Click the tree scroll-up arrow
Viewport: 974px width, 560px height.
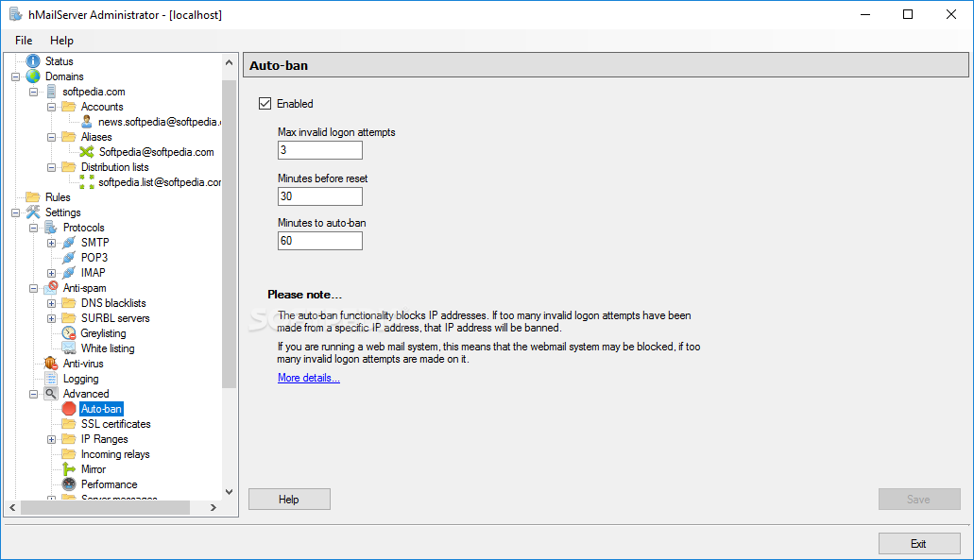tap(230, 62)
